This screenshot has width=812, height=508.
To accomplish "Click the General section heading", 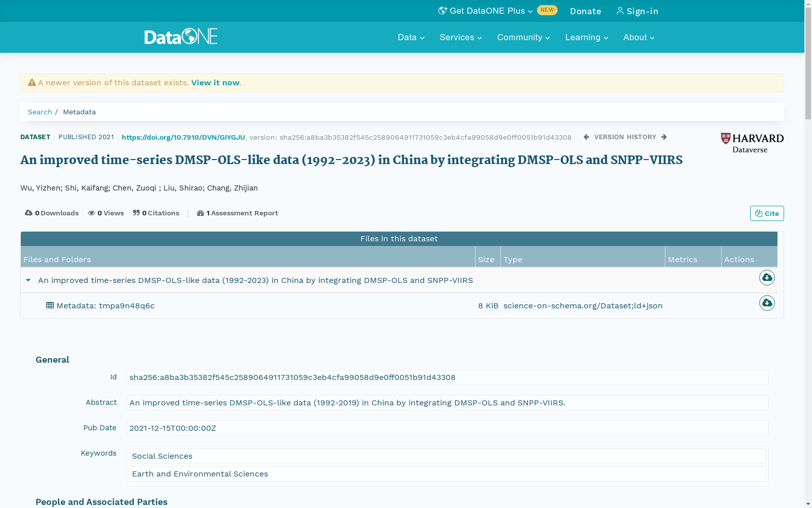I will point(52,360).
